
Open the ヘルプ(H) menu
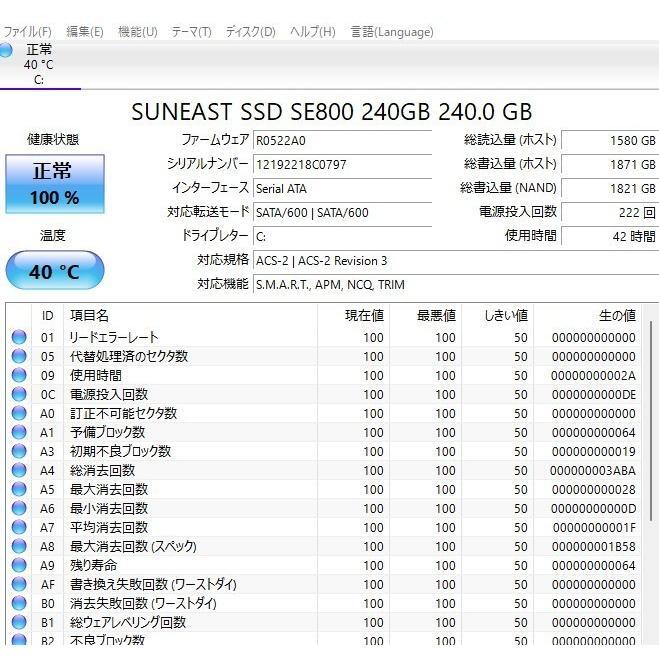[313, 32]
